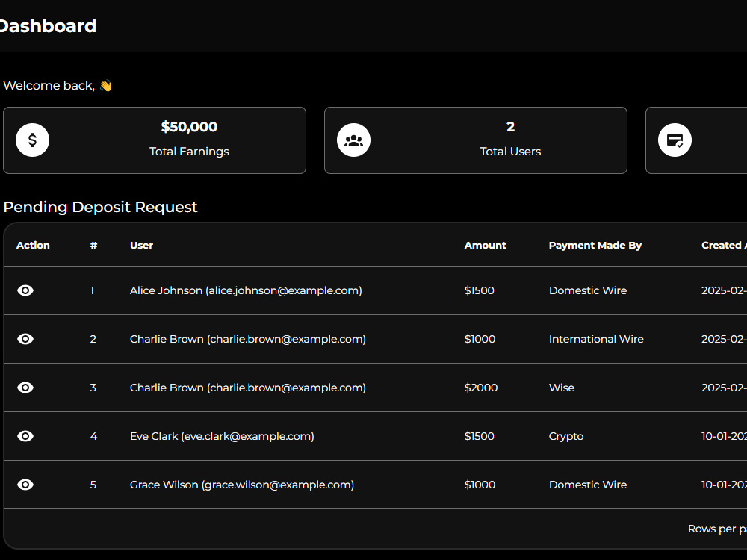Select the Dashboard page title

pyautogui.click(x=48, y=25)
